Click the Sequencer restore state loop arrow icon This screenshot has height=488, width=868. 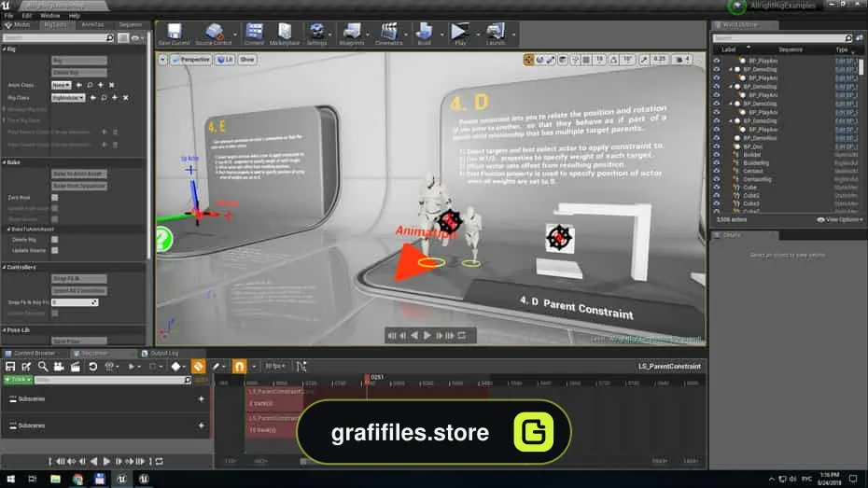(92, 367)
